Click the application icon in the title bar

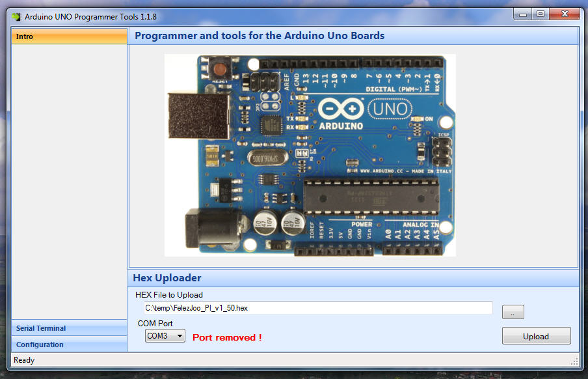pyautogui.click(x=16, y=17)
